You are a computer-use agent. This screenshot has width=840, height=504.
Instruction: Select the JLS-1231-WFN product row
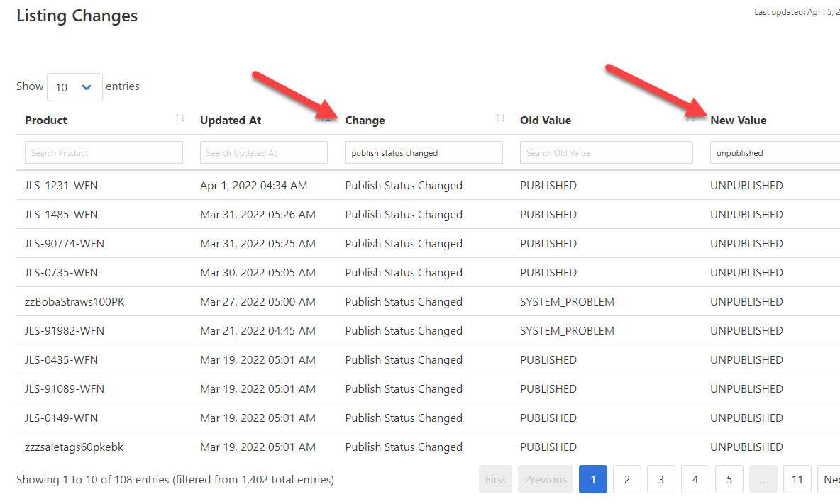[x=61, y=186]
